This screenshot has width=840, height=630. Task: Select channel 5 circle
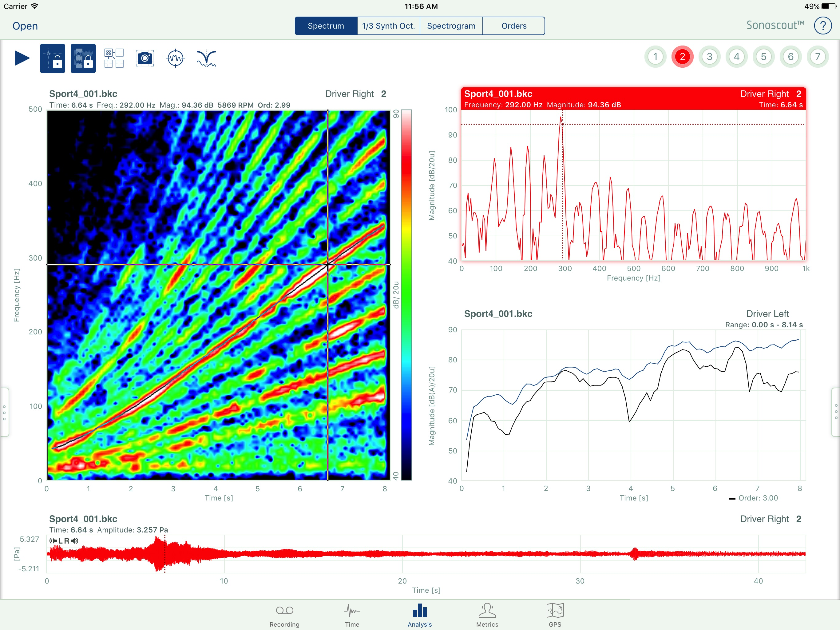(764, 57)
